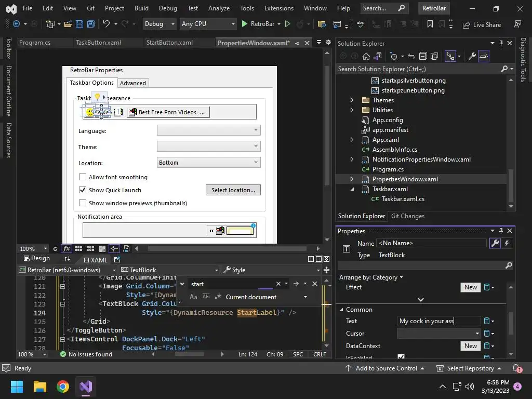
Task: Click the fx effects icon in designer bar
Action: (x=66, y=249)
